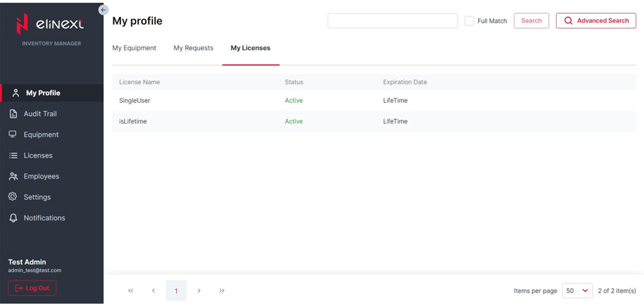
Task: Go to the first page of results
Action: click(x=130, y=291)
